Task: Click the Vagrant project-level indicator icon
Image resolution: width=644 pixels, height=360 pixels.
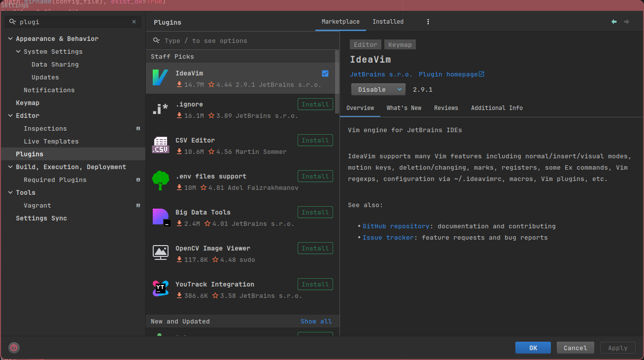Action: (x=138, y=205)
